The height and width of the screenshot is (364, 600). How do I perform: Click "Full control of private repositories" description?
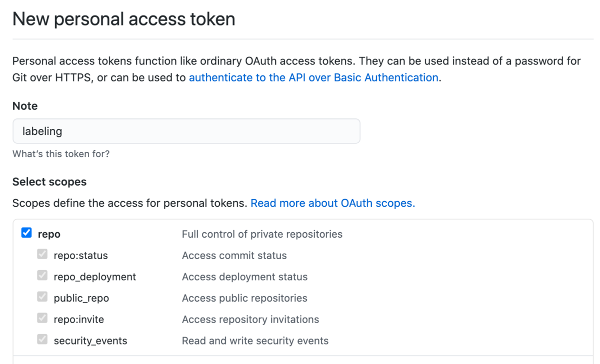[x=262, y=234]
